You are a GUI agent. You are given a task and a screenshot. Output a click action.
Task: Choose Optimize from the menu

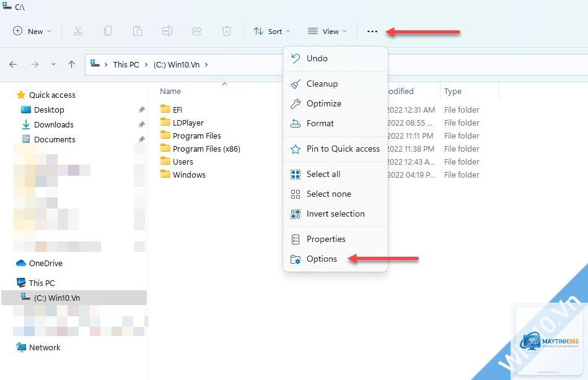[335, 103]
